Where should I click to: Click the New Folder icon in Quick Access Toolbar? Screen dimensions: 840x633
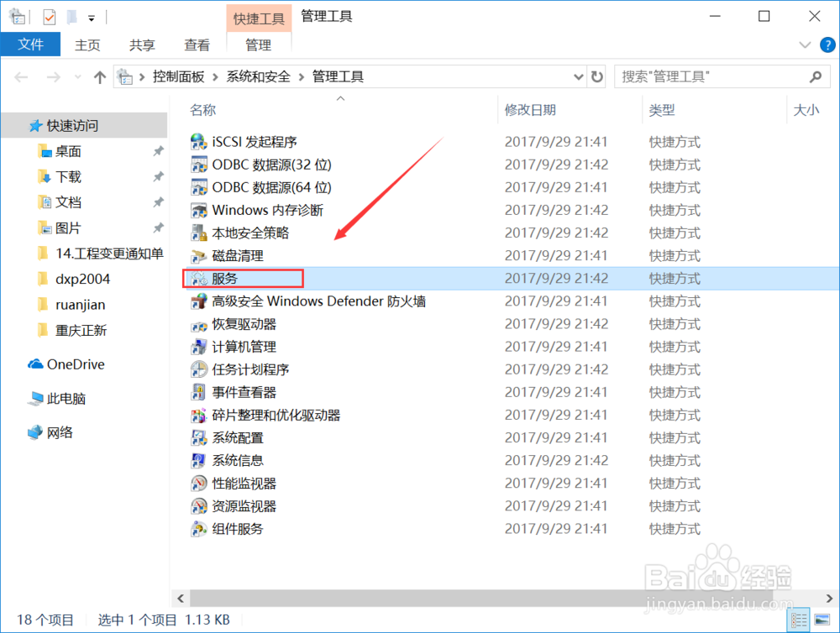pyautogui.click(x=73, y=15)
